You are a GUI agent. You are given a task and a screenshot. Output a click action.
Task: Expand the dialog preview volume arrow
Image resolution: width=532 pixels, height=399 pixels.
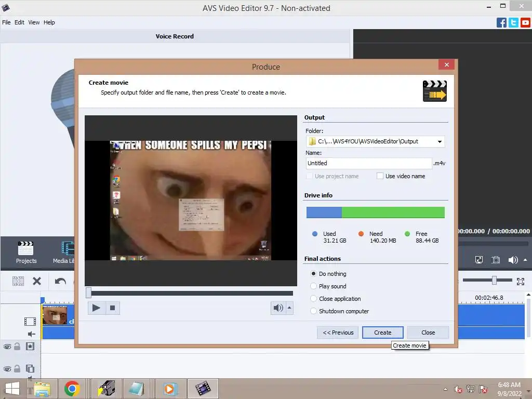click(289, 308)
